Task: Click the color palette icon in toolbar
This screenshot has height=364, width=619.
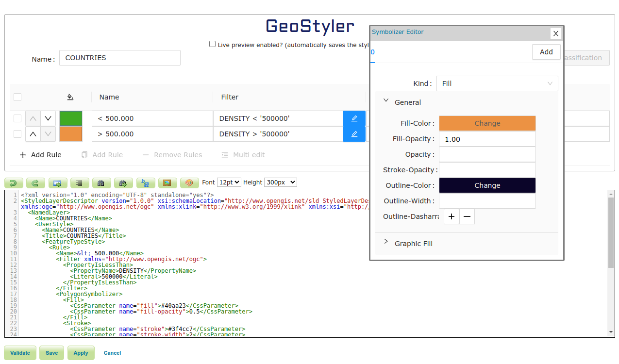Action: 189,183
